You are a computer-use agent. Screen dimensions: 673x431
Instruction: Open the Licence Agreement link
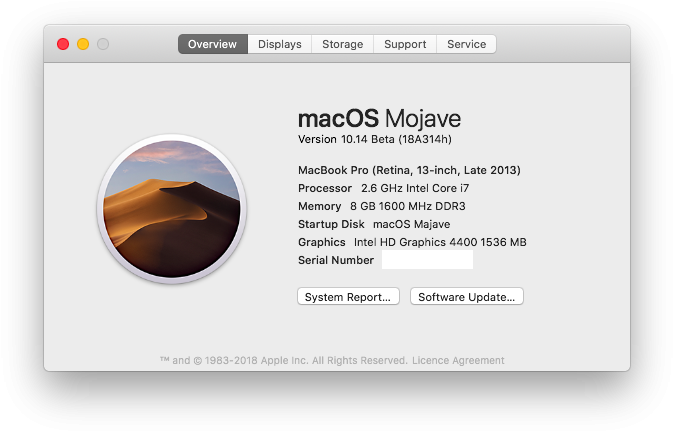coord(458,360)
